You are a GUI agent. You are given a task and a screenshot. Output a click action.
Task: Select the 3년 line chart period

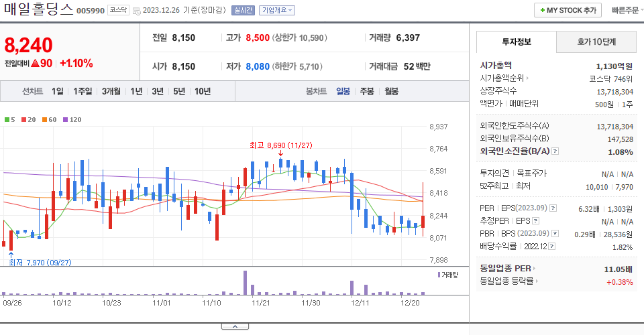158,91
